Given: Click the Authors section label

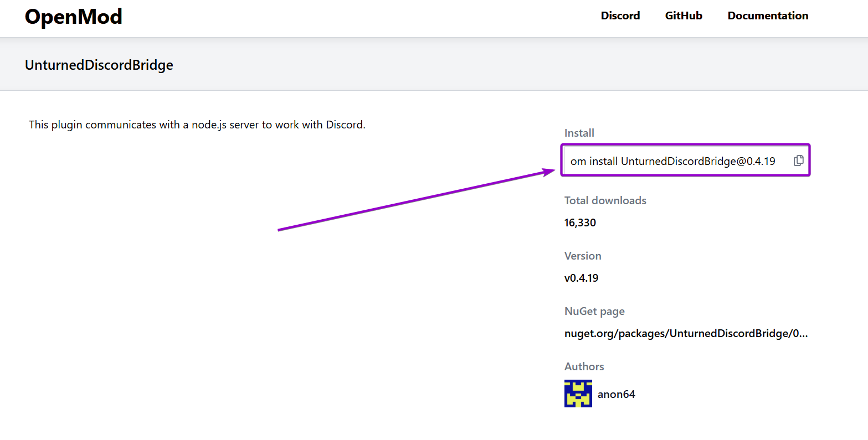Looking at the screenshot, I should click(584, 366).
